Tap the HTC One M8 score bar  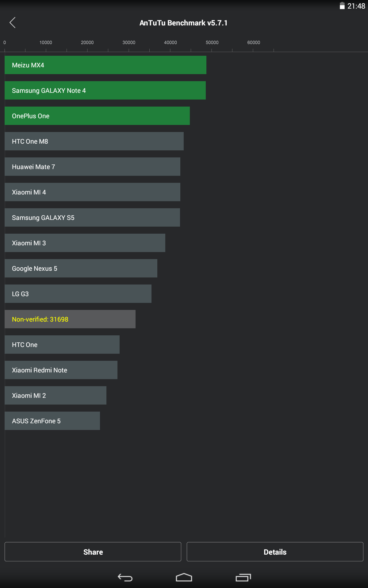[x=94, y=141]
